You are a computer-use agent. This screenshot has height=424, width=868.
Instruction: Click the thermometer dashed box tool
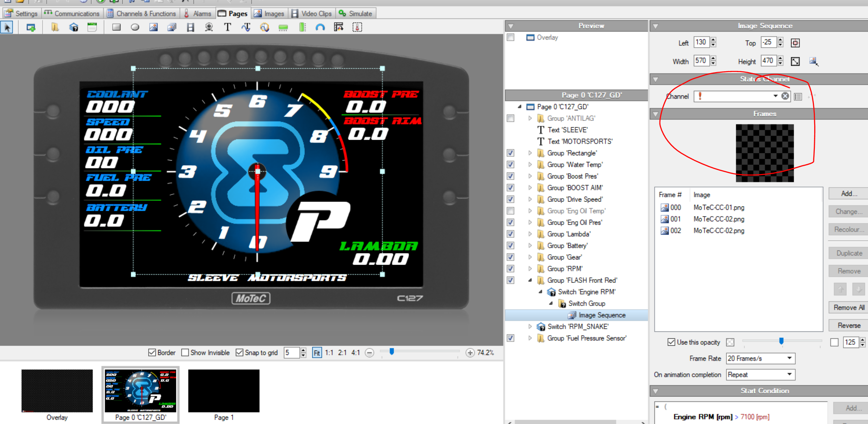click(x=357, y=27)
